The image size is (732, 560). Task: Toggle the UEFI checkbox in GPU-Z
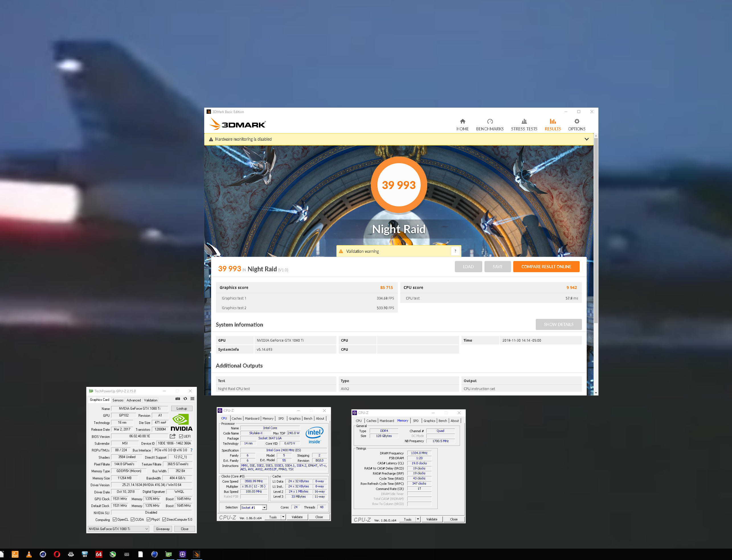[x=181, y=436]
